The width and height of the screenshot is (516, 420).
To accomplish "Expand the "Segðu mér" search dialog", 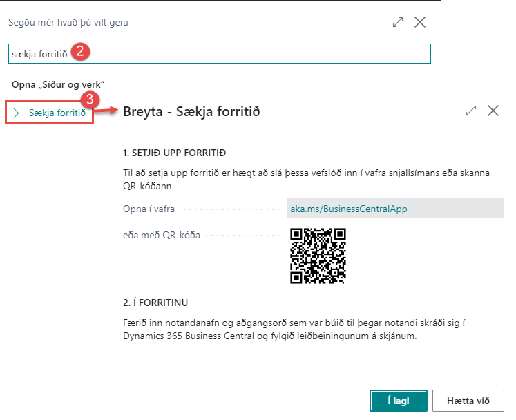I will (397, 22).
